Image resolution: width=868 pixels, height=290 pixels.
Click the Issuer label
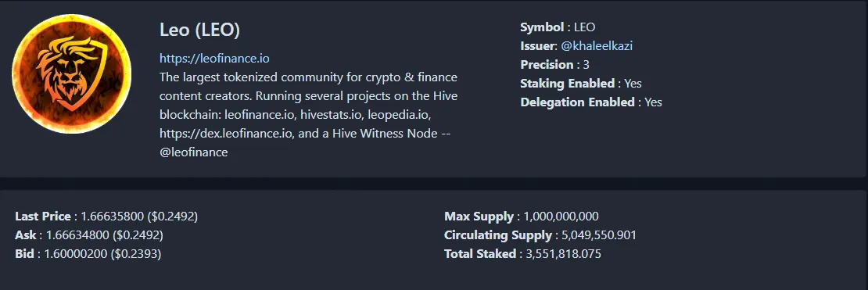tap(537, 46)
